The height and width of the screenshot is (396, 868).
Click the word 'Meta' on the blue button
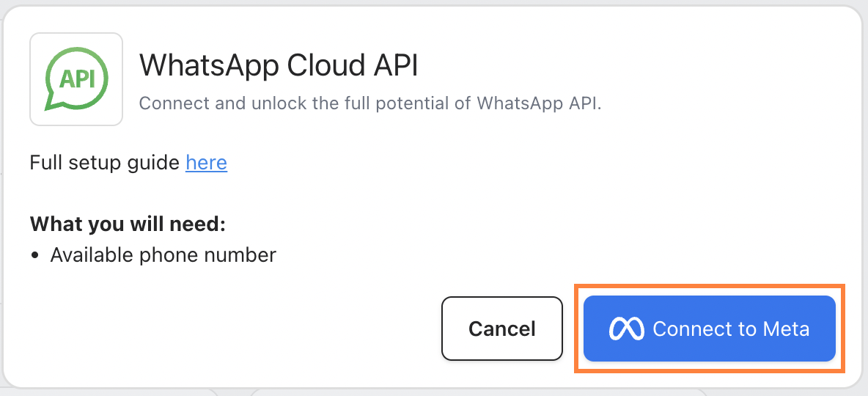tap(787, 329)
